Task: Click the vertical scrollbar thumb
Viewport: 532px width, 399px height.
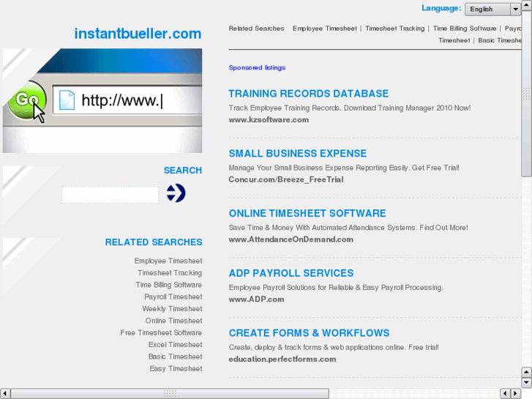Action: point(526,93)
